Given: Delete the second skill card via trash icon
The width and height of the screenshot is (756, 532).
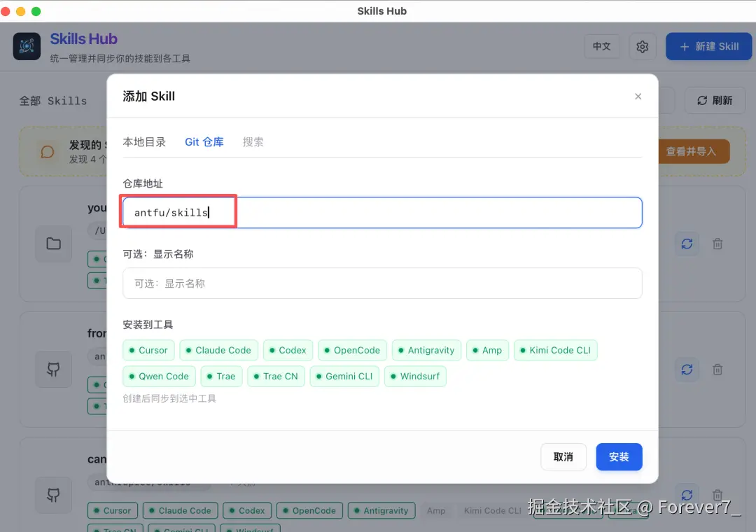Looking at the screenshot, I should [x=717, y=370].
